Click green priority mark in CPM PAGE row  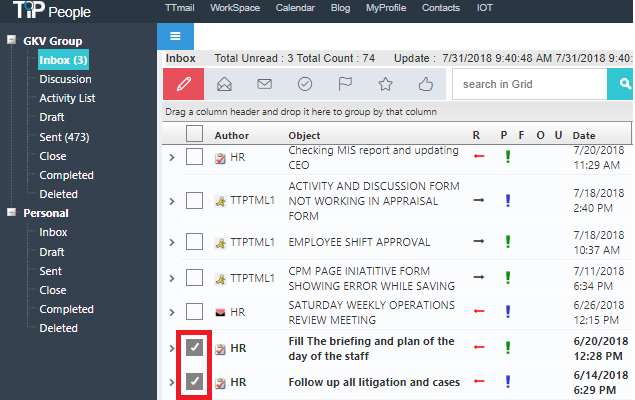[x=508, y=277]
